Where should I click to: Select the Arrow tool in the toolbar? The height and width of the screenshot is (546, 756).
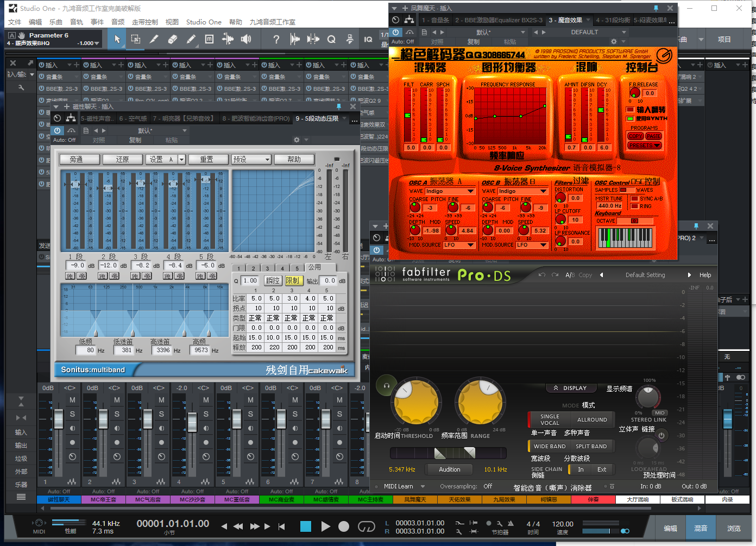coord(117,39)
